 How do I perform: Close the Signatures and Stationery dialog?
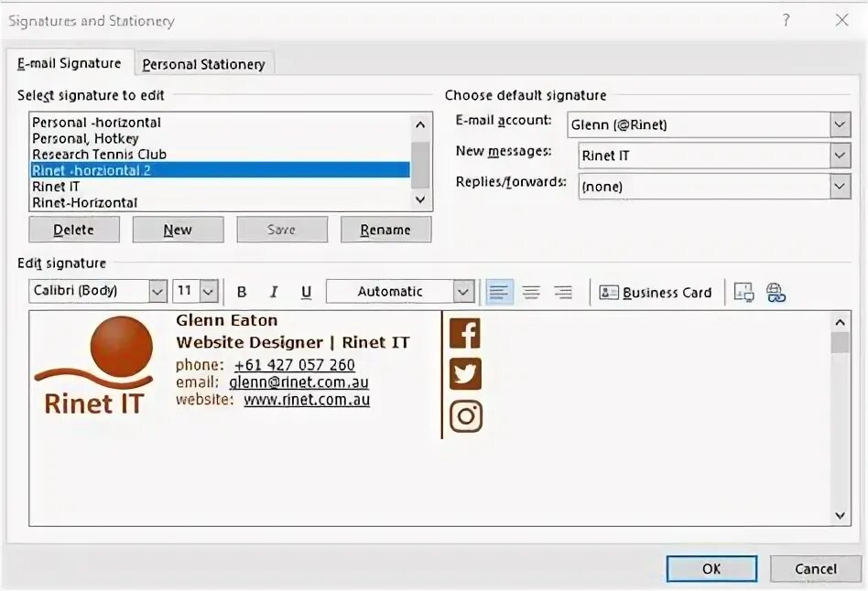point(842,20)
